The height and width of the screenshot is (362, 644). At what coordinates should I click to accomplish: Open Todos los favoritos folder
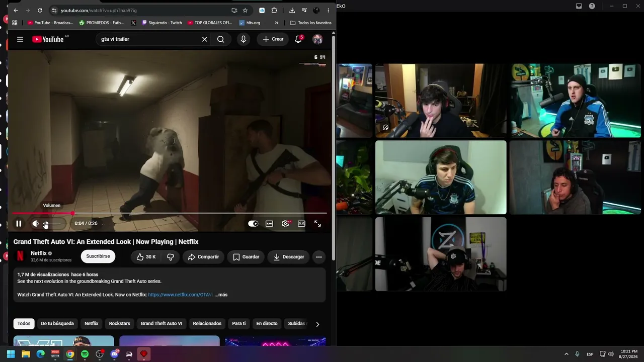(x=310, y=23)
